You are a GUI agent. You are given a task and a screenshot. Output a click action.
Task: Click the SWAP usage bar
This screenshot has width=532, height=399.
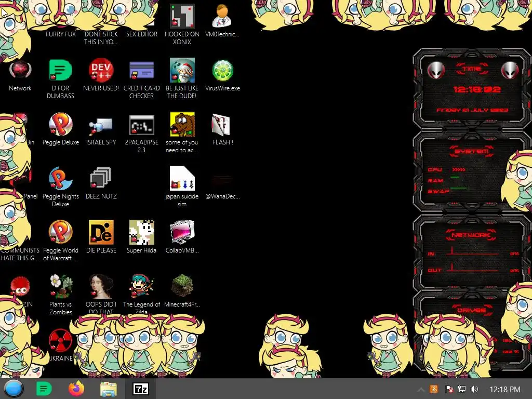[x=458, y=188]
